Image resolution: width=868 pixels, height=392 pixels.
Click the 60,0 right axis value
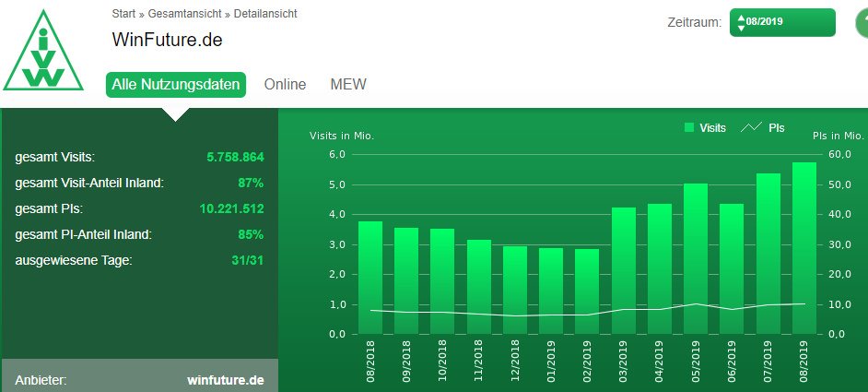[839, 154]
